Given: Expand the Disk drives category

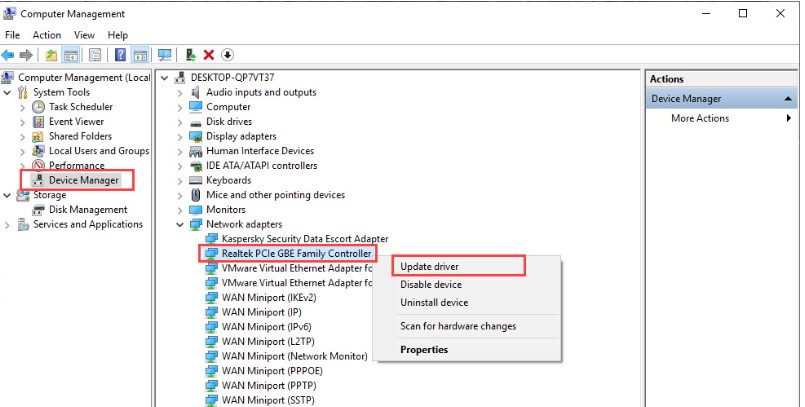Looking at the screenshot, I should (x=180, y=122).
